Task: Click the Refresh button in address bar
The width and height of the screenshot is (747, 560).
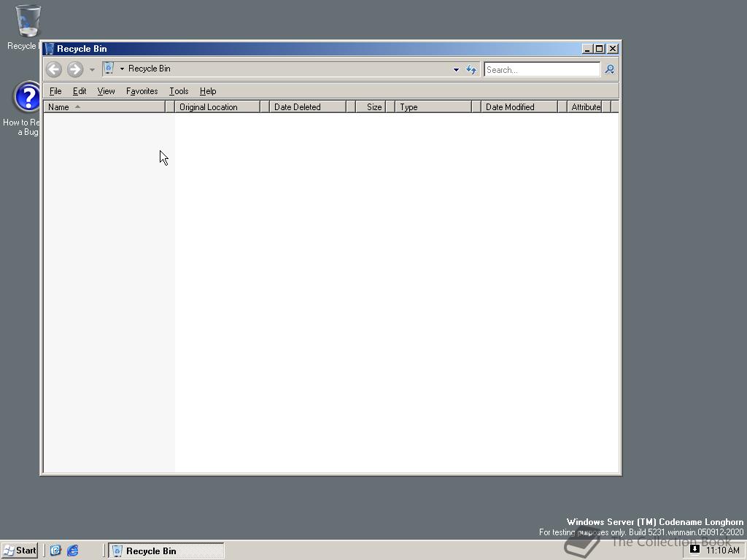Action: pyautogui.click(x=471, y=69)
